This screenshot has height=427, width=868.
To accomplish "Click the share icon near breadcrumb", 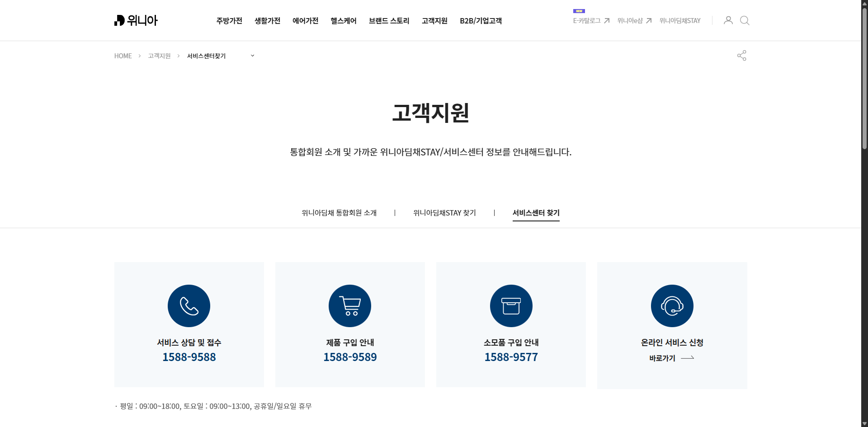I will tap(741, 55).
